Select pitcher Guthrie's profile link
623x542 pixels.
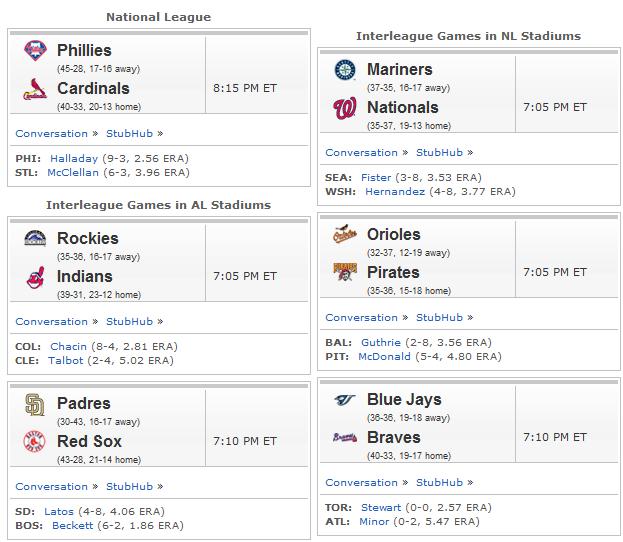pyautogui.click(x=381, y=343)
